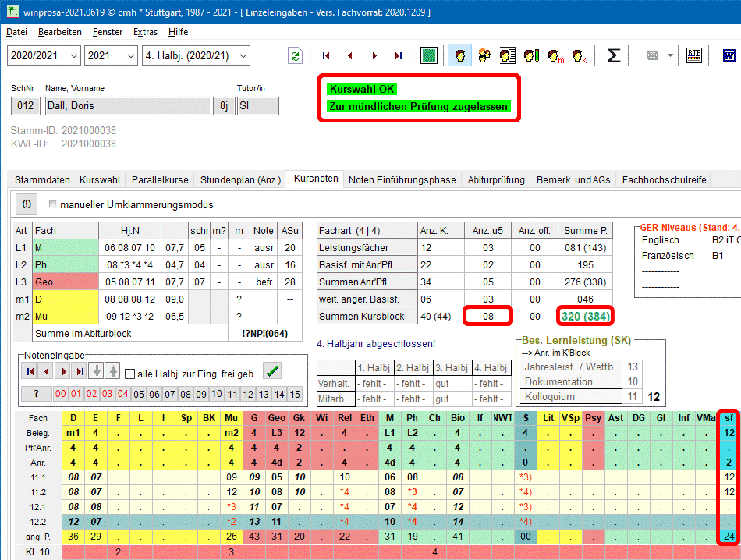Image resolution: width=741 pixels, height=560 pixels.
Task: Click the green refresh icon in toolbar
Action: tap(295, 56)
